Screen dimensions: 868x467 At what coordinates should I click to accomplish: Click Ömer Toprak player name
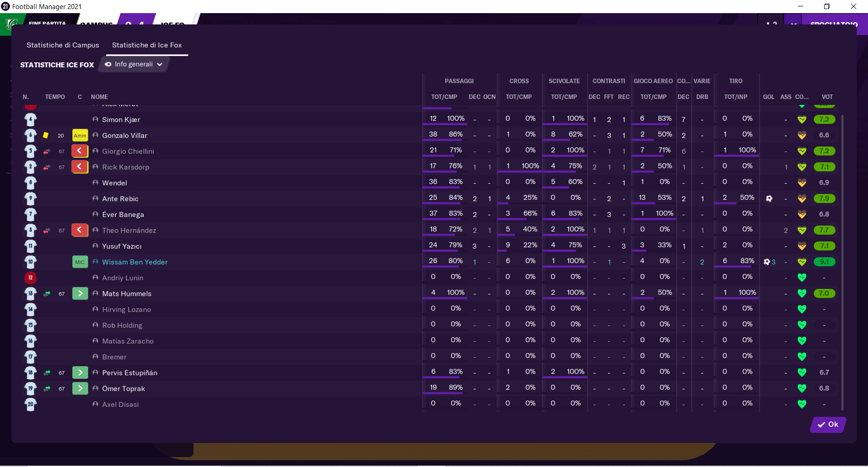[123, 389]
